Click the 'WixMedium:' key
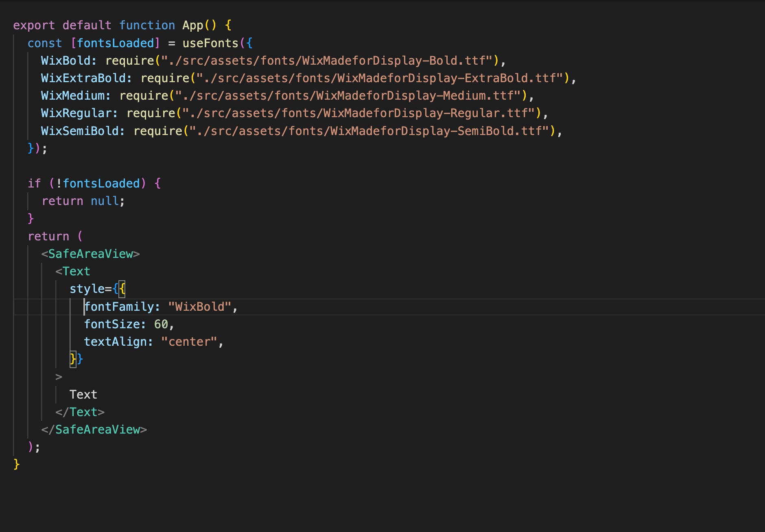 [76, 96]
